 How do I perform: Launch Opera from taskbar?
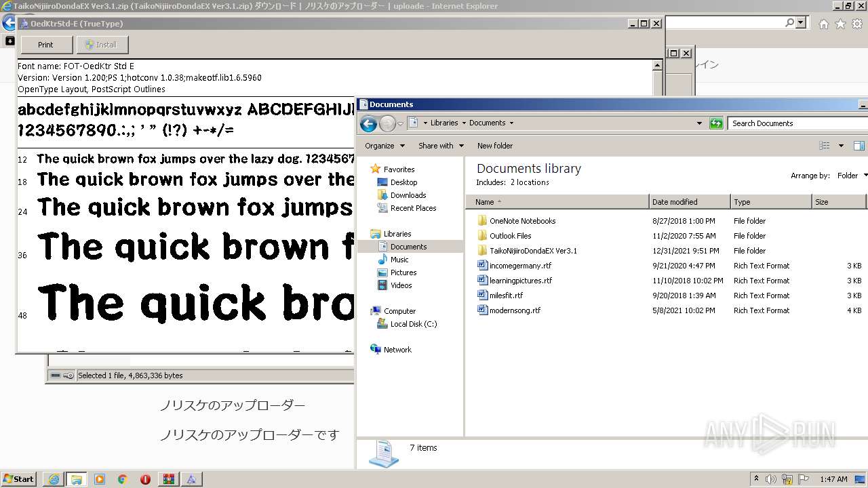pos(145,479)
